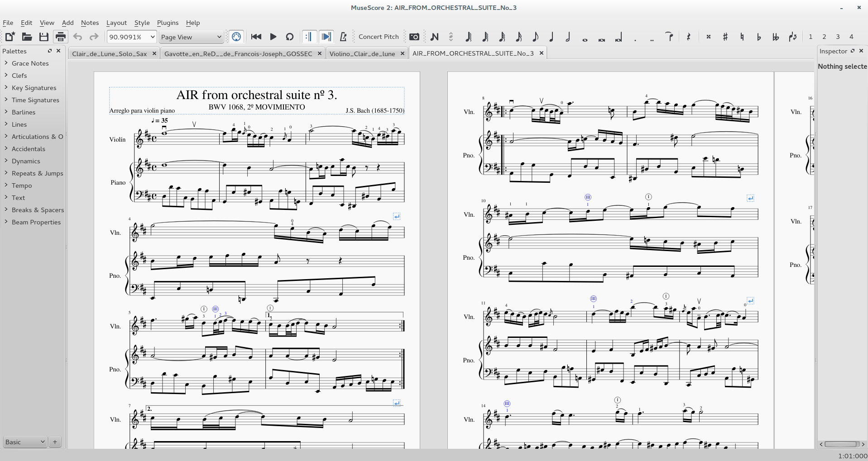Click the tie icon
868x461 pixels.
click(669, 37)
